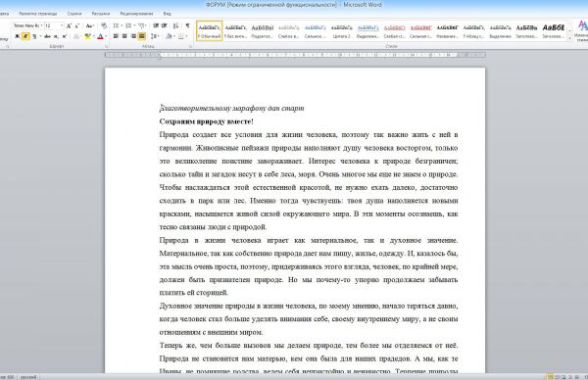
Task: Click the Sort button
Action: pyautogui.click(x=175, y=25)
